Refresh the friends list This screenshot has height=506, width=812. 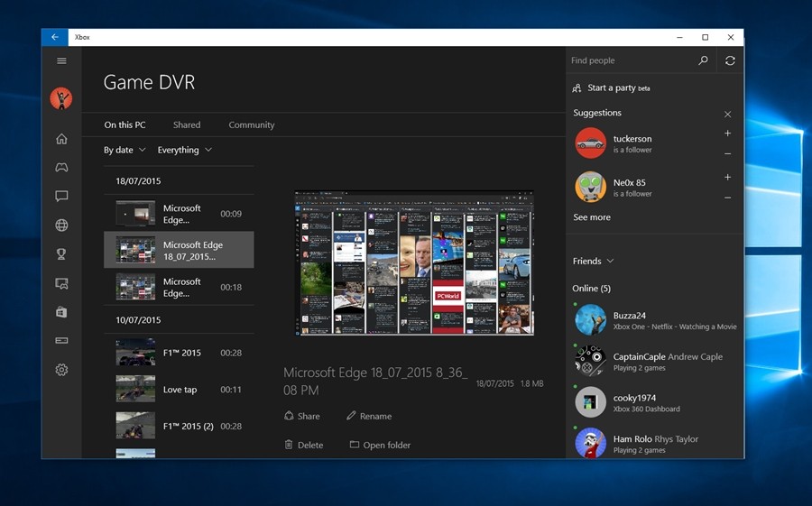(730, 60)
